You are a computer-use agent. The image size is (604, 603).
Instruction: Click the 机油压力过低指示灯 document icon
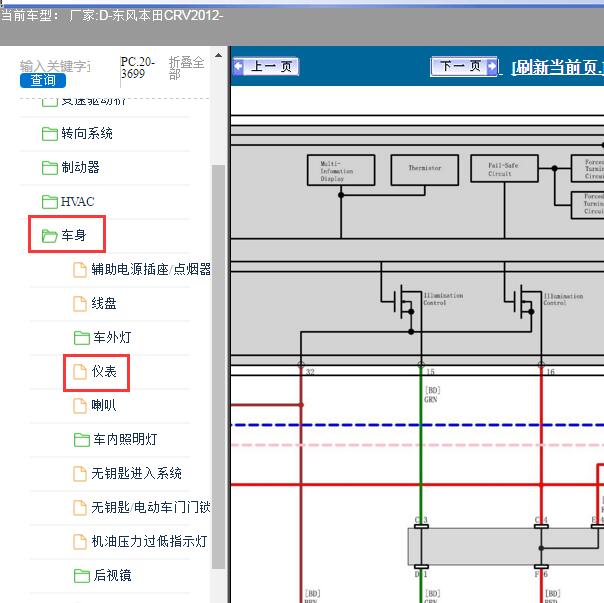pos(80,542)
